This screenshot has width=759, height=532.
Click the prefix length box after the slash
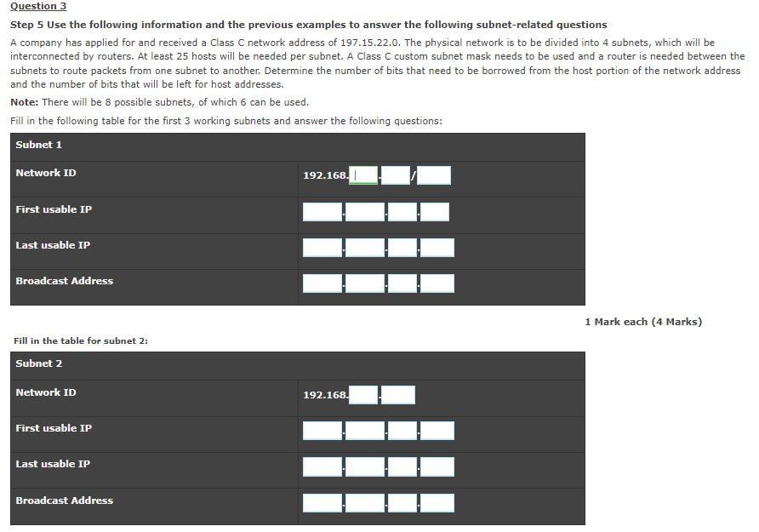434,174
